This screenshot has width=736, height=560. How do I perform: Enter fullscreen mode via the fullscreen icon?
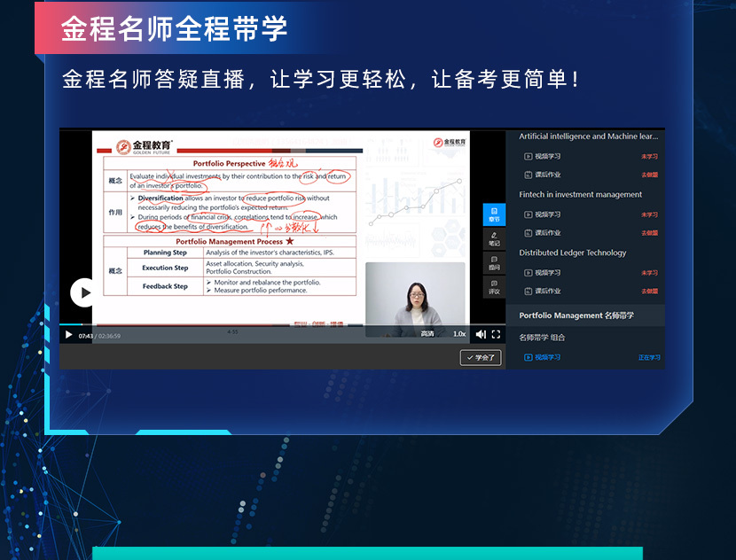coord(497,334)
